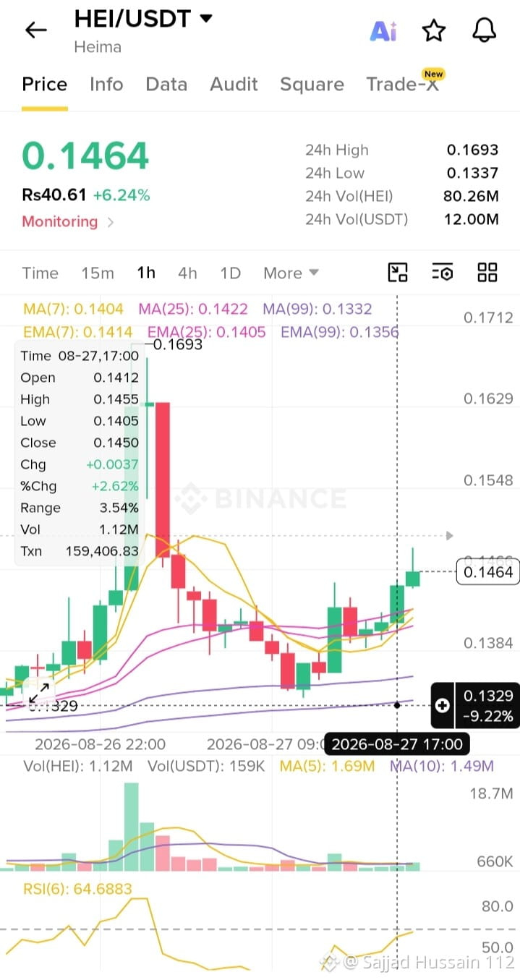Open the Trade-X tab
The height and width of the screenshot is (980, 520).
tap(403, 84)
